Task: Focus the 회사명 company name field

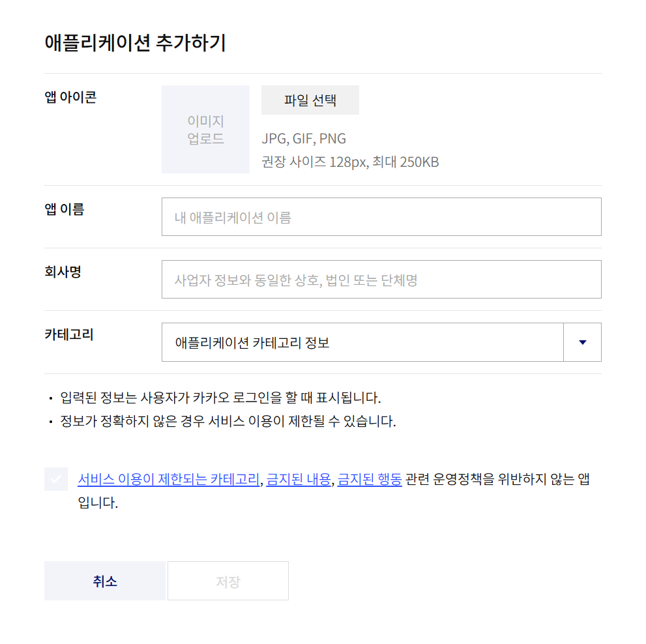Action: point(381,280)
